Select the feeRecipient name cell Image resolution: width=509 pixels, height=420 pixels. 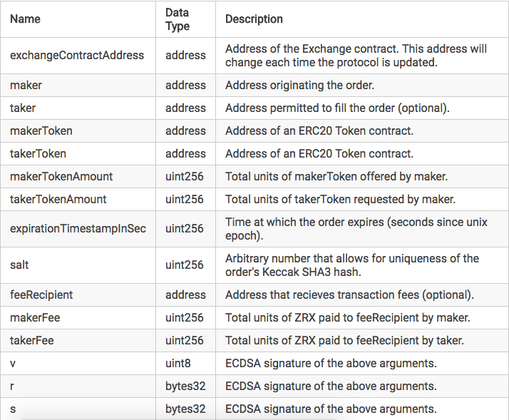(x=41, y=295)
